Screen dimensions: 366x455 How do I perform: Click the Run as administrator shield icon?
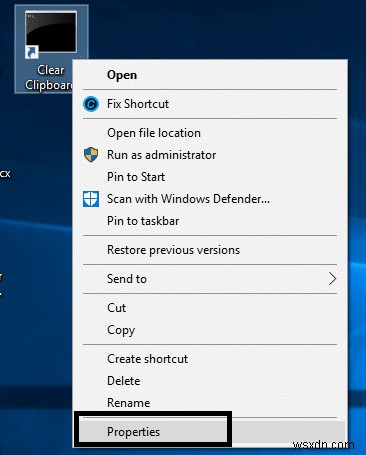pos(91,155)
